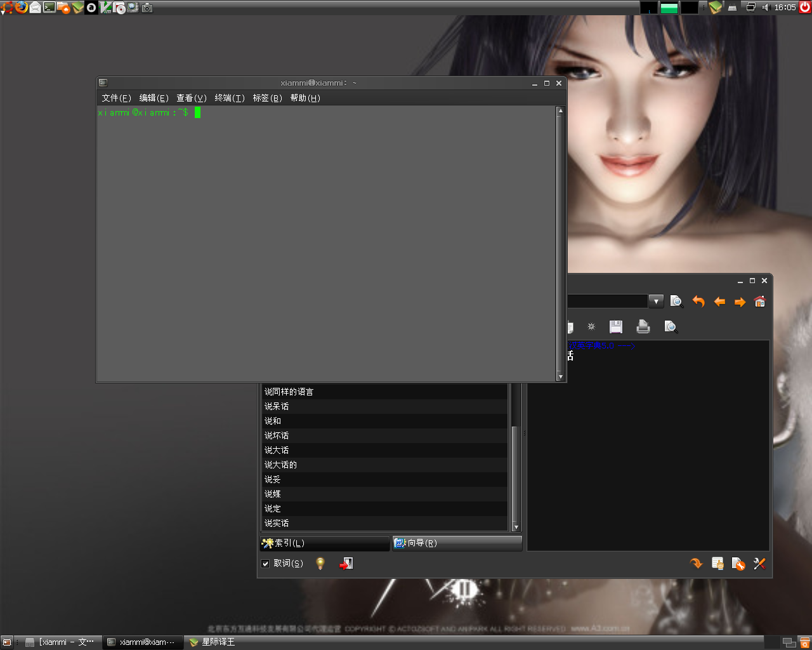Open the mail envelope launcher in panel
This screenshot has width=812, height=650.
(x=36, y=8)
